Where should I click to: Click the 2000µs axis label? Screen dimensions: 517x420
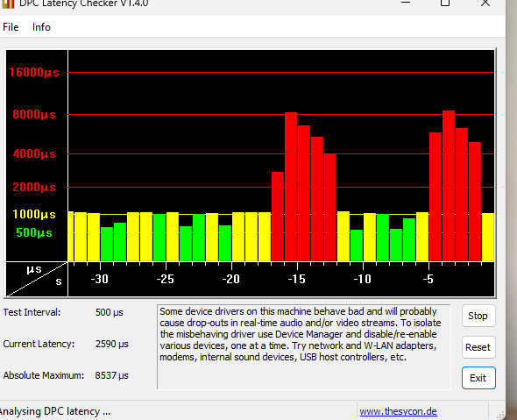tap(34, 187)
